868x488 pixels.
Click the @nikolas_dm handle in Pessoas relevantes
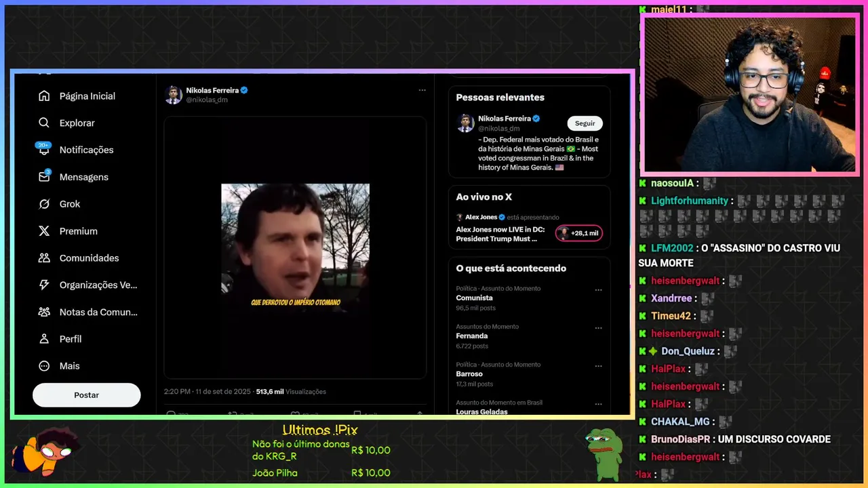pyautogui.click(x=498, y=128)
